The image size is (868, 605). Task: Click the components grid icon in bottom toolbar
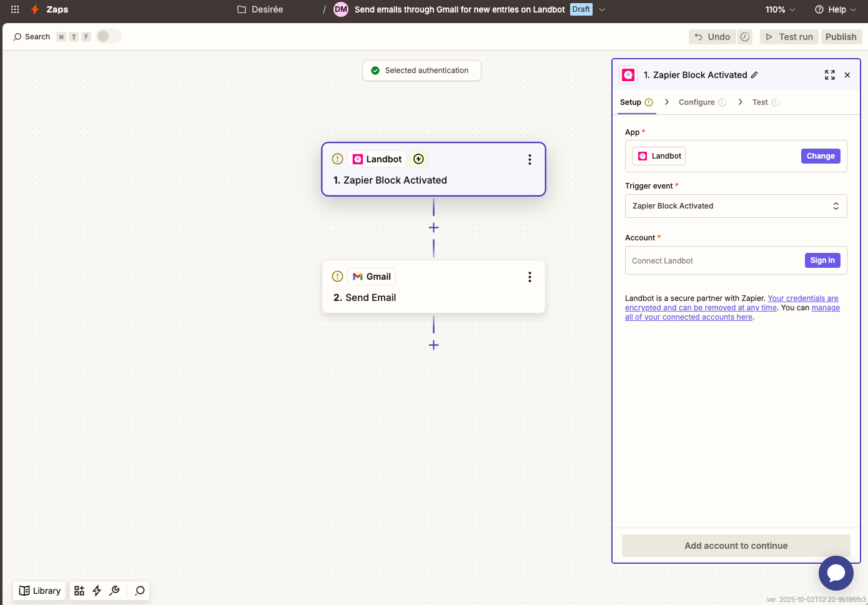(79, 591)
